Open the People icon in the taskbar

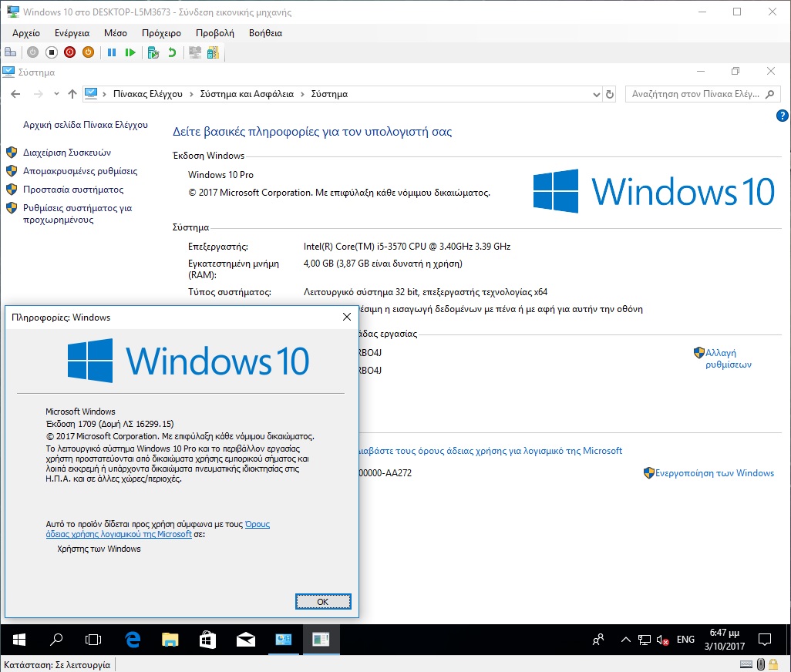(598, 640)
